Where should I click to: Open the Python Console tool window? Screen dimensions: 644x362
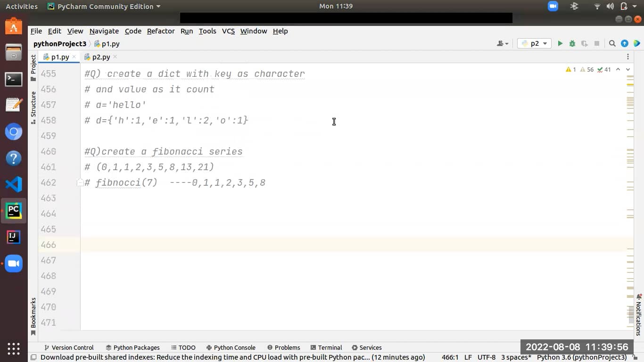click(x=231, y=347)
